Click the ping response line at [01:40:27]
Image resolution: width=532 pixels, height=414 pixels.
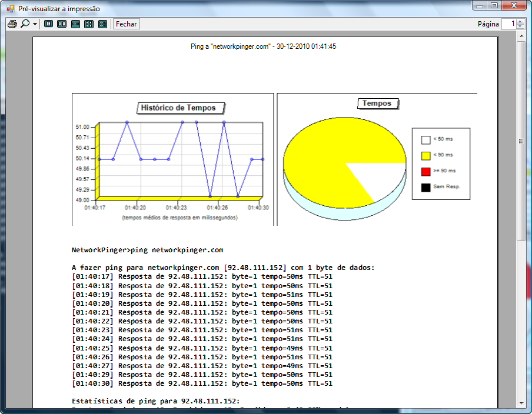[202, 366]
